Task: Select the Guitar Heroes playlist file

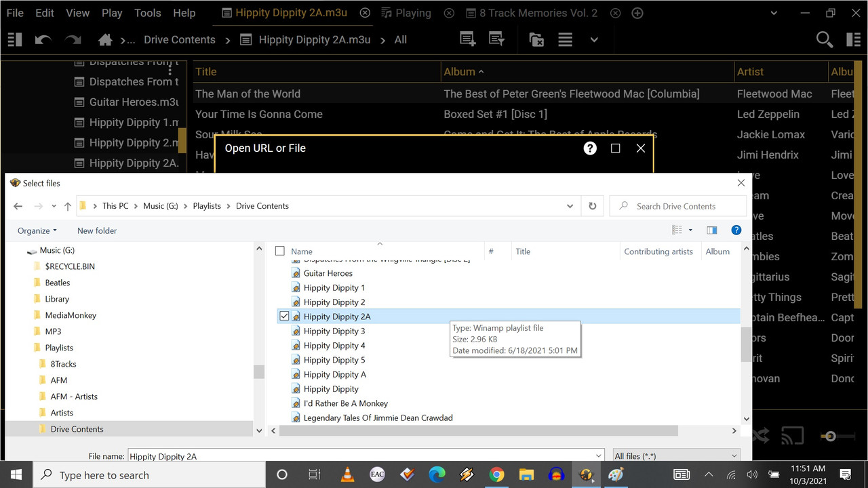Action: (x=328, y=273)
